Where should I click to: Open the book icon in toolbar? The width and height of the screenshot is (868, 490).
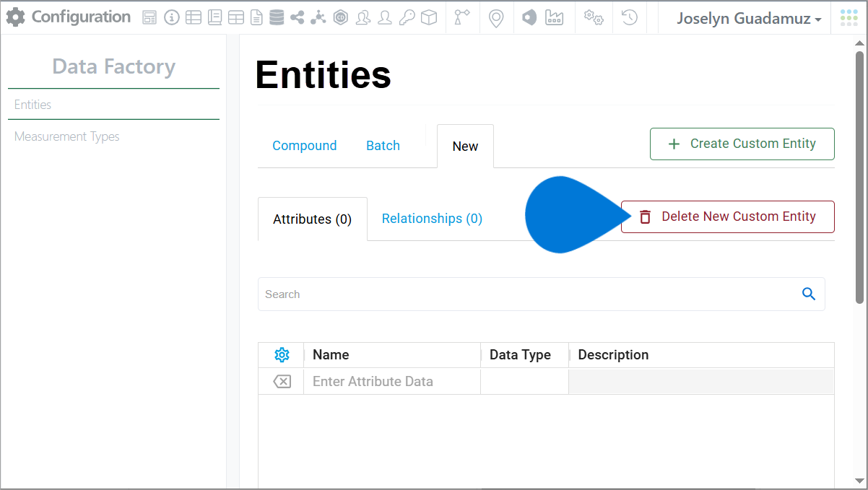[x=214, y=18]
